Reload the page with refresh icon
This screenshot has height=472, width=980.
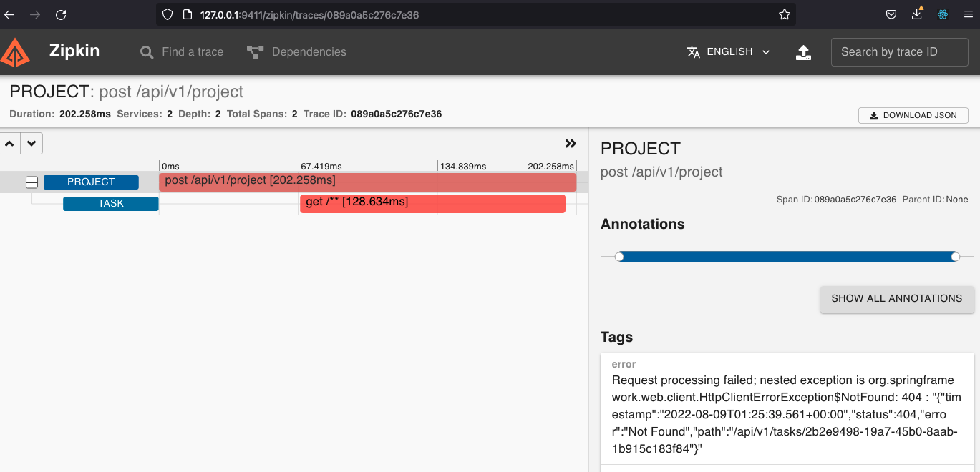61,14
